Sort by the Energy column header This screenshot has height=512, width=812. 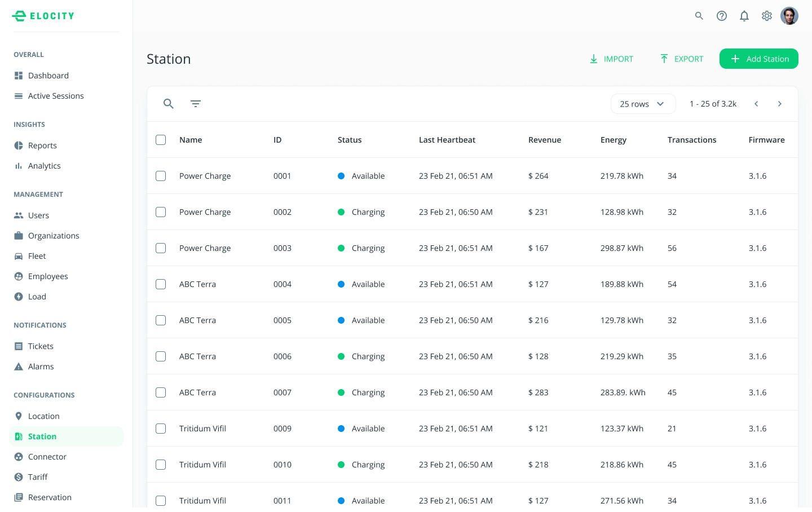point(614,140)
